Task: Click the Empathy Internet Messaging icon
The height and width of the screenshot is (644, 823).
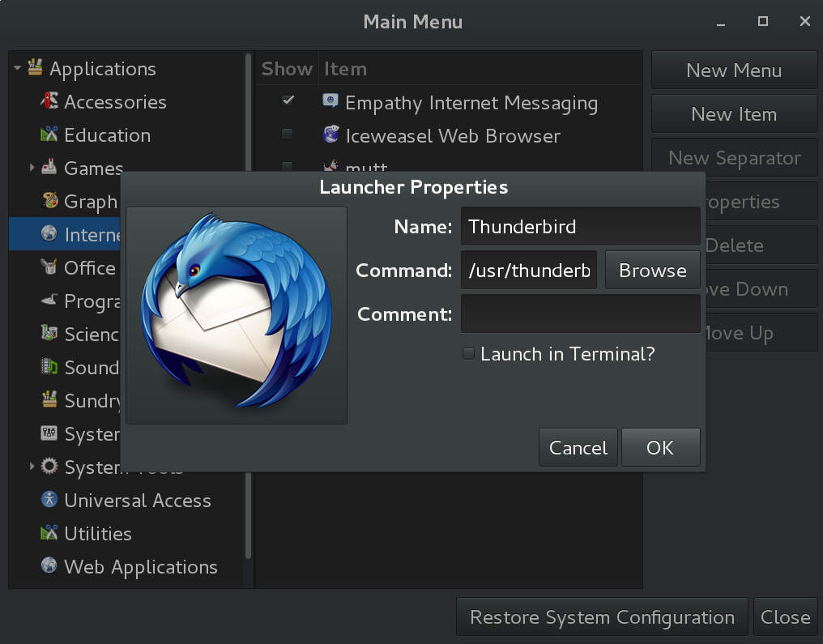Action: pyautogui.click(x=330, y=100)
